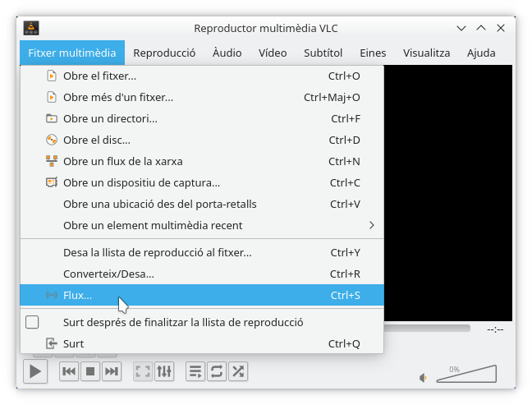This screenshot has height=405, width=532.
Task: Click the disc icon beside Obre el disc
Action: pyautogui.click(x=51, y=140)
